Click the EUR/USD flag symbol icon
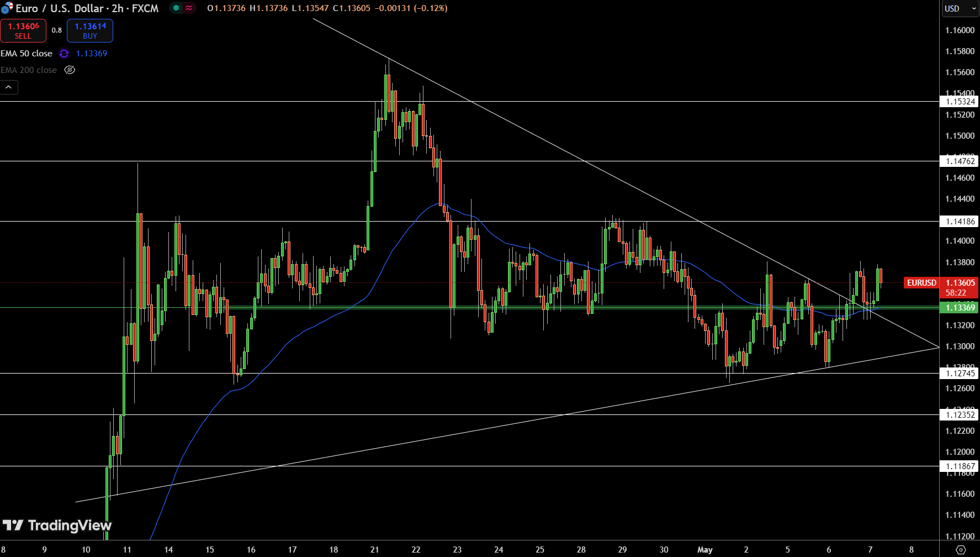This screenshot has height=557, width=980. pos(7,8)
